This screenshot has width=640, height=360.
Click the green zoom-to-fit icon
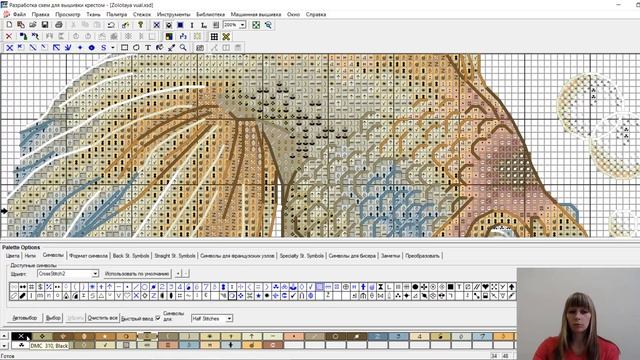[256, 25]
